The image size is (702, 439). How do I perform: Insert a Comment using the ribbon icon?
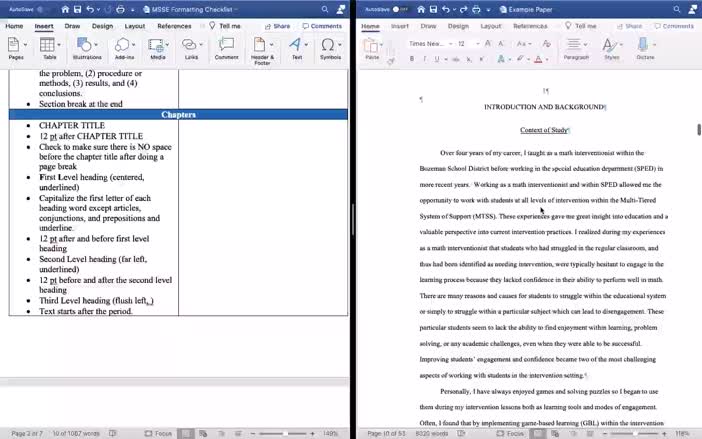click(226, 47)
